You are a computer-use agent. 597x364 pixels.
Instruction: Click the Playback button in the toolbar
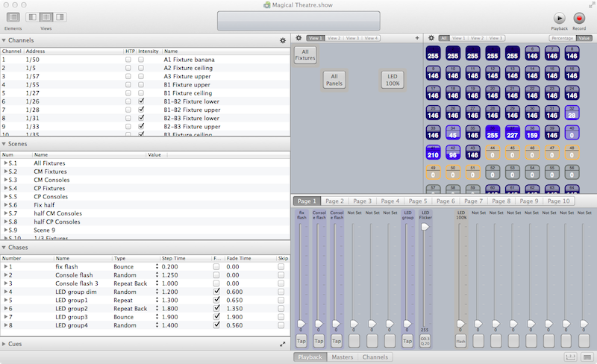pos(559,18)
